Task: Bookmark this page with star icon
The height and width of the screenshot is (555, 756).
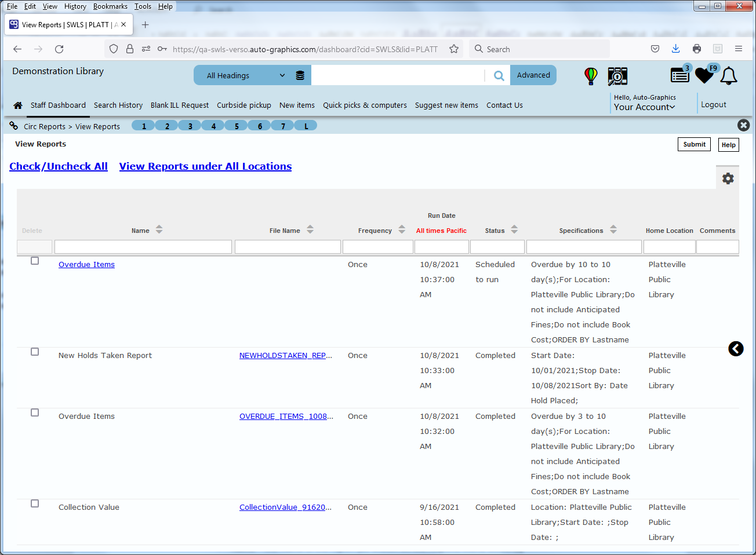Action: [454, 49]
